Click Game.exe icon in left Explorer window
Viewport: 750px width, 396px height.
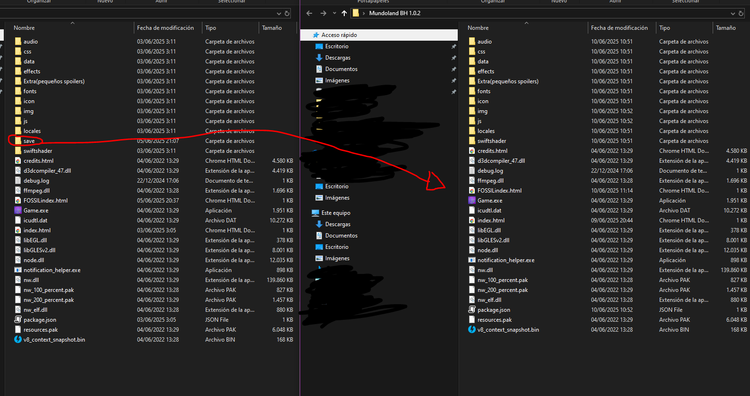(18, 210)
